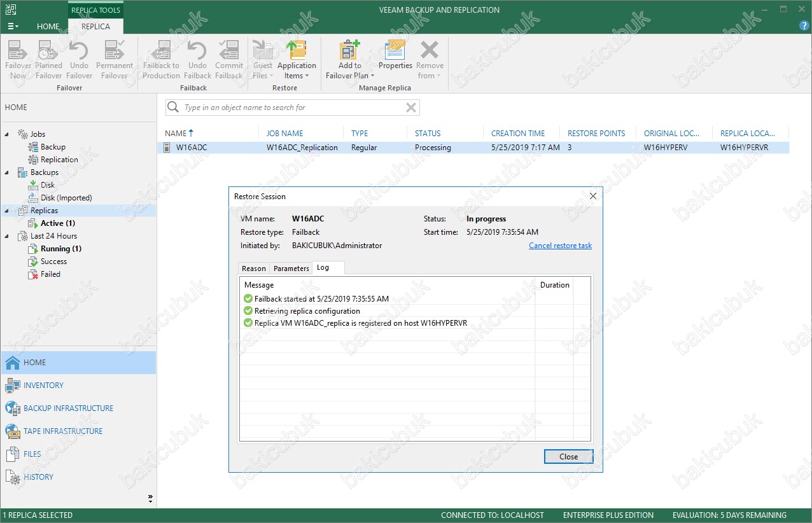Sort by the STATUS column header
812x523 pixels.
tap(428, 134)
